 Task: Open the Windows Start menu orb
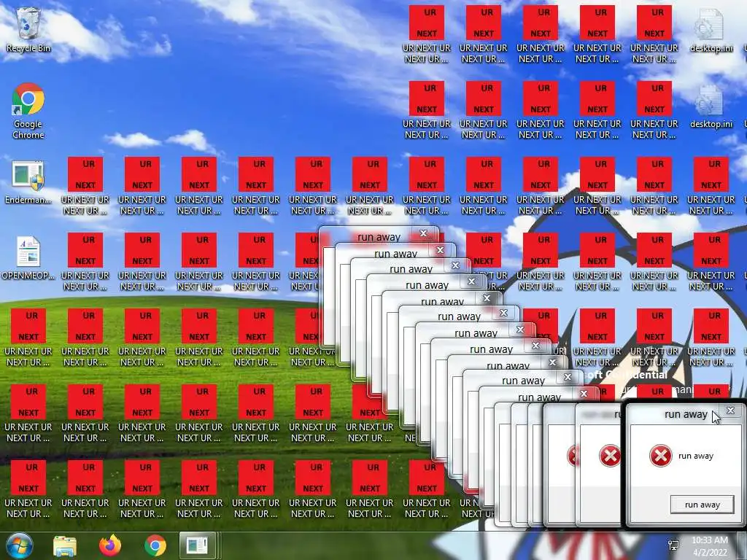(x=19, y=545)
